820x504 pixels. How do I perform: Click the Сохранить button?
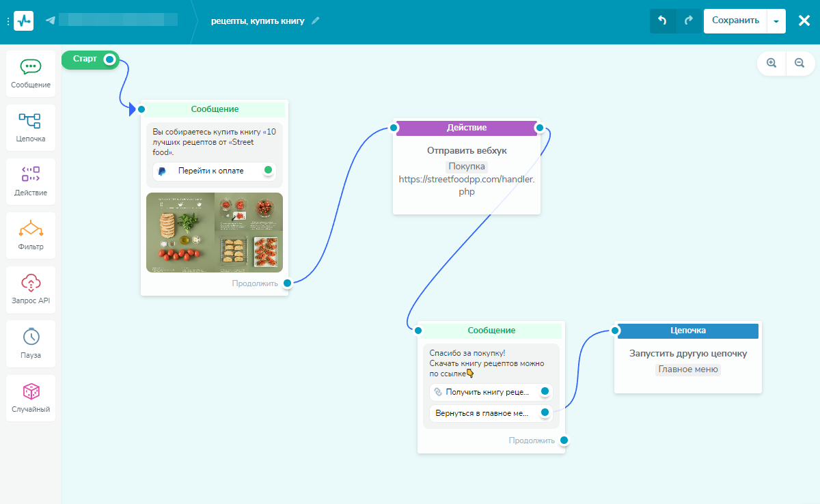(x=735, y=20)
